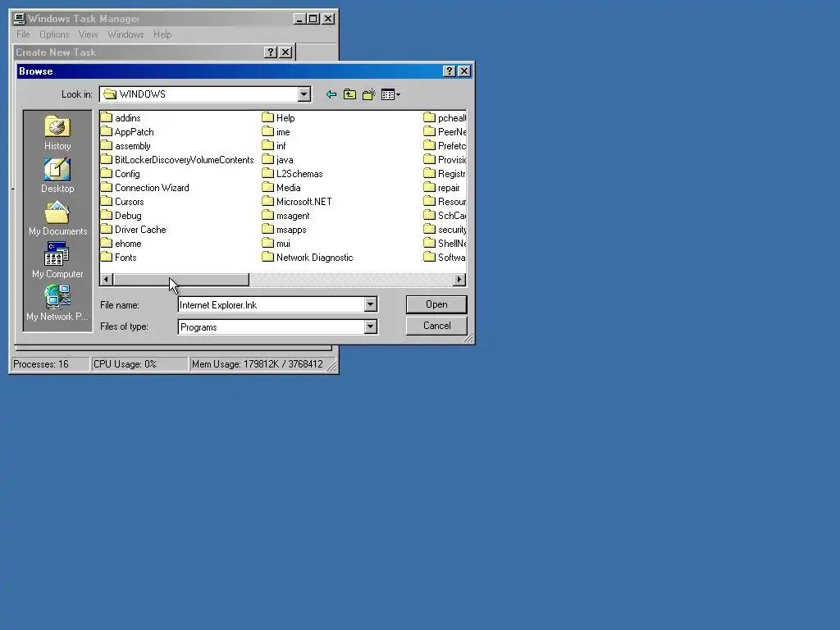Select the Media folder

[282, 188]
